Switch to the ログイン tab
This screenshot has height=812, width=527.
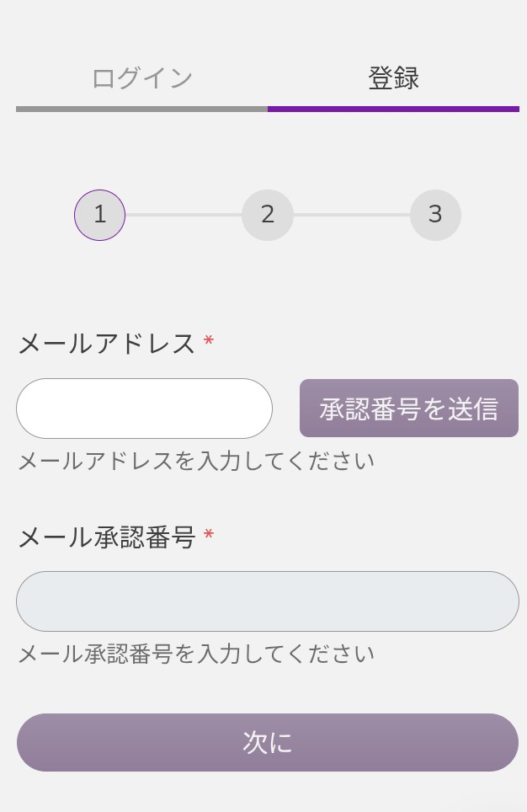pos(141,78)
